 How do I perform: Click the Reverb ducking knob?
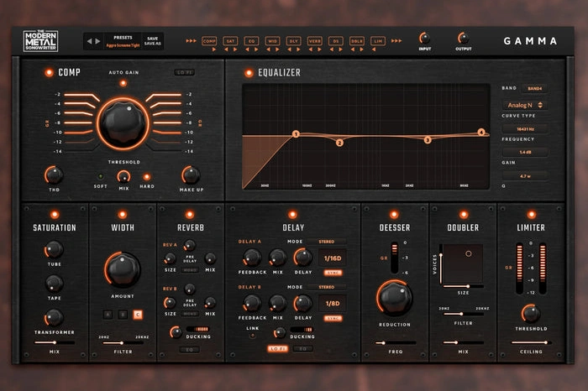[x=176, y=331]
